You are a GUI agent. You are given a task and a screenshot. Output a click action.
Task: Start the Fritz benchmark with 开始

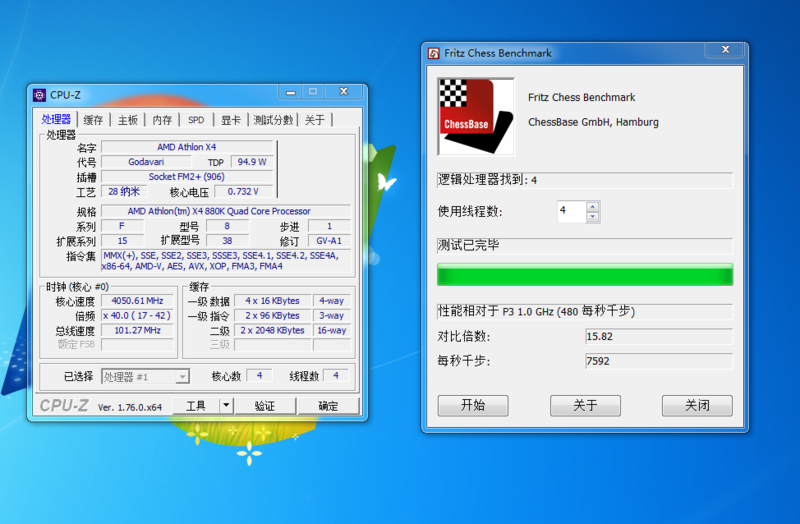point(473,405)
